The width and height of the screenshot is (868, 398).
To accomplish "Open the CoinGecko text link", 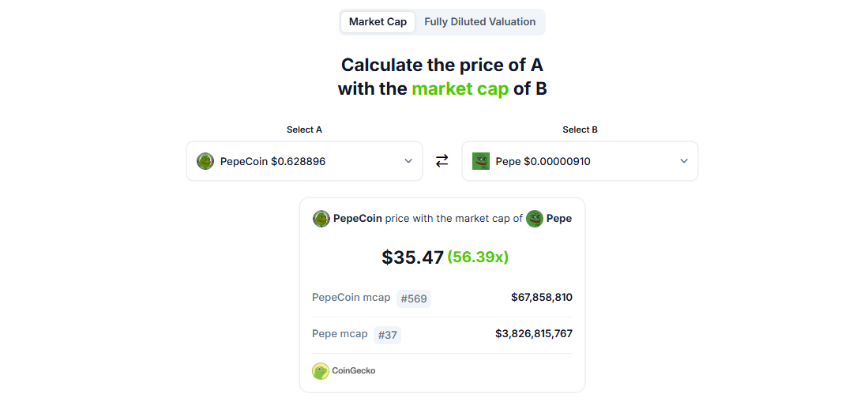I will (354, 370).
